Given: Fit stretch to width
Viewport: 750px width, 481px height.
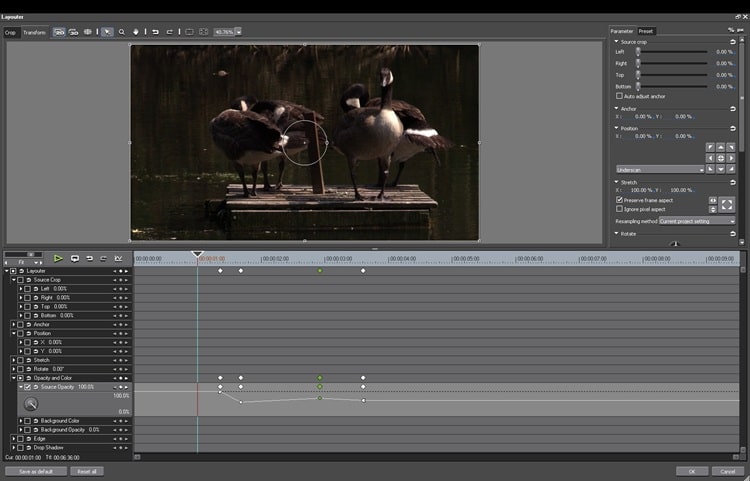Looking at the screenshot, I should (713, 201).
